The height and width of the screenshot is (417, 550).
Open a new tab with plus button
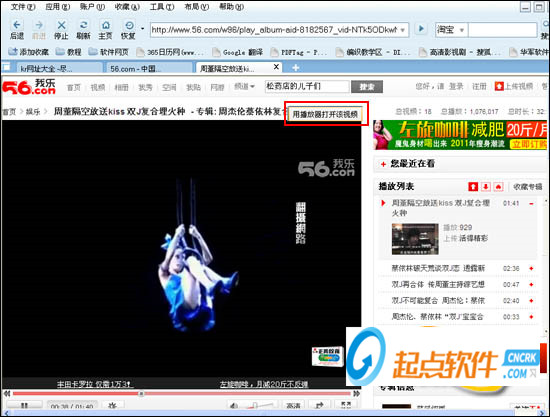(296, 68)
